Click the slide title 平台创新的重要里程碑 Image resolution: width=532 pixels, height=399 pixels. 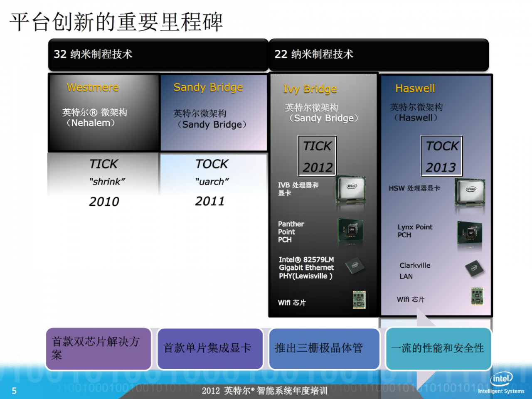tap(116, 22)
